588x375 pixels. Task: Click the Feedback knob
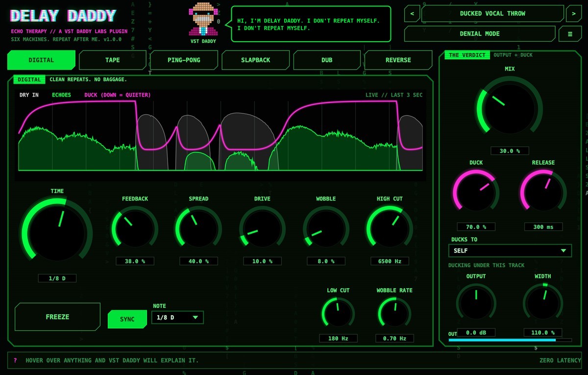pos(135,228)
